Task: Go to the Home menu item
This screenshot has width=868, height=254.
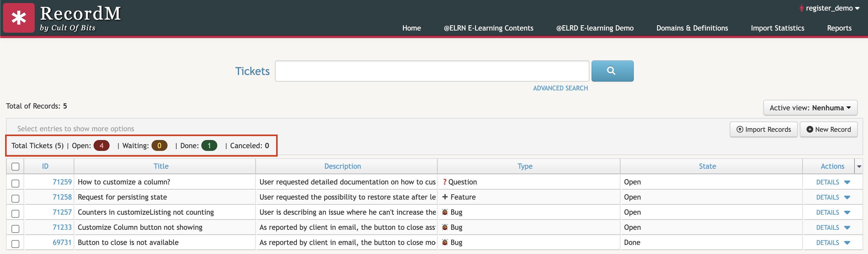Action: [x=411, y=28]
